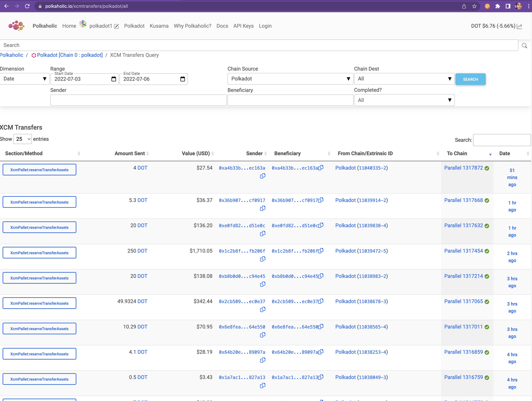Open Parallel 1317872 link

(463, 168)
